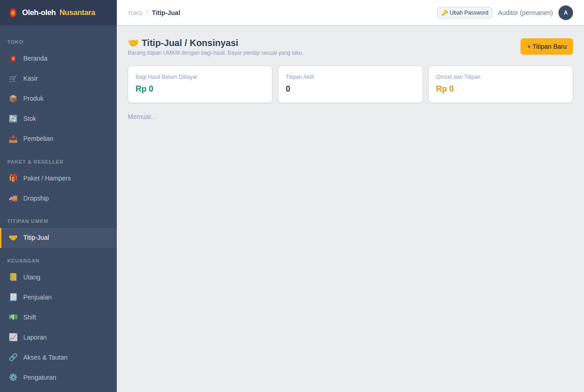Image resolution: width=584 pixels, height=392 pixels.
Task: Click the Bagi Hasil Belum Dibayar card
Action: point(200,84)
